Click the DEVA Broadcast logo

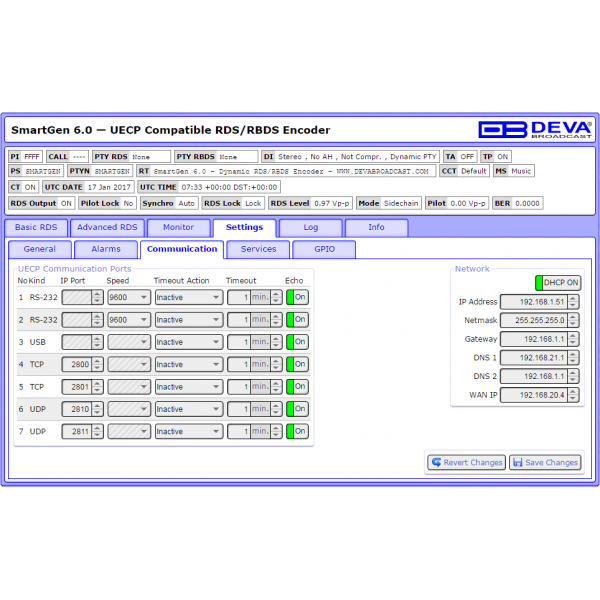pyautogui.click(x=535, y=129)
